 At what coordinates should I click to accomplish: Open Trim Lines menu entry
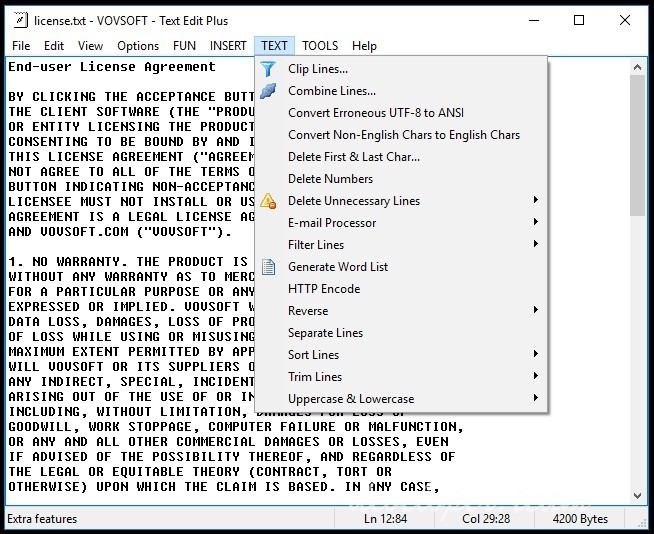click(401, 377)
